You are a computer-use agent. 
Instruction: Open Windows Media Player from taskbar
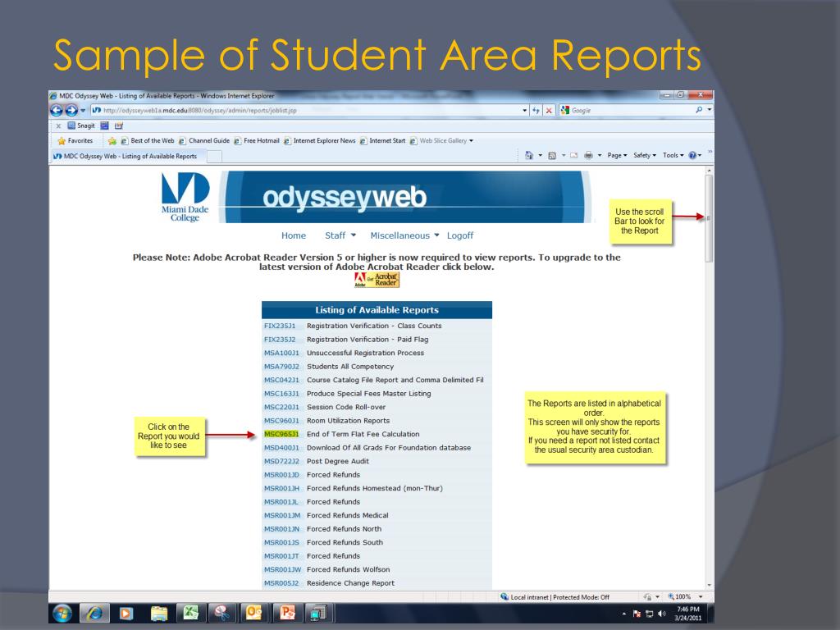point(126,613)
